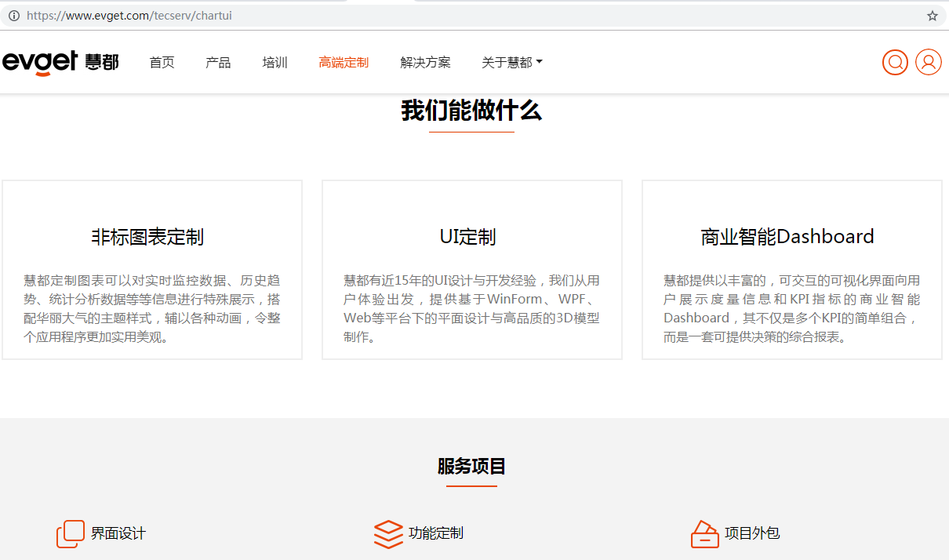Click the 解决方案 navigation link
This screenshot has width=949, height=560.
425,62
